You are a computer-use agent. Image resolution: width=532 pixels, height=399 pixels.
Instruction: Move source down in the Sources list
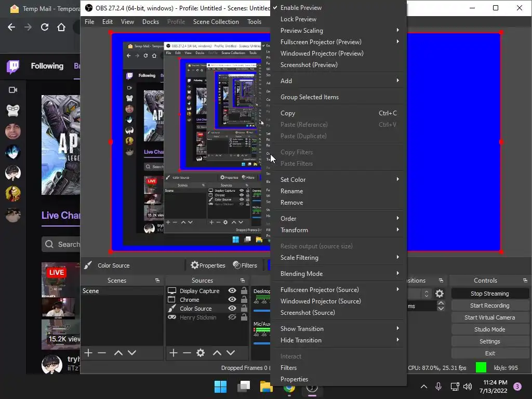[231, 353]
